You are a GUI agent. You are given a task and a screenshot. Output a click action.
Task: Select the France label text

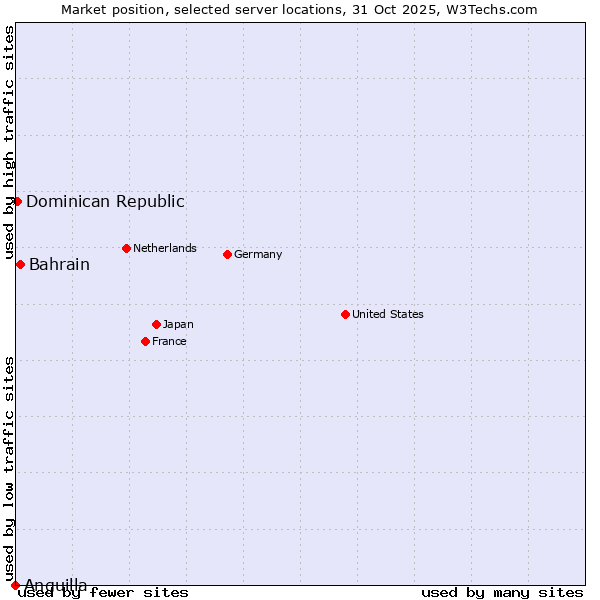click(169, 341)
